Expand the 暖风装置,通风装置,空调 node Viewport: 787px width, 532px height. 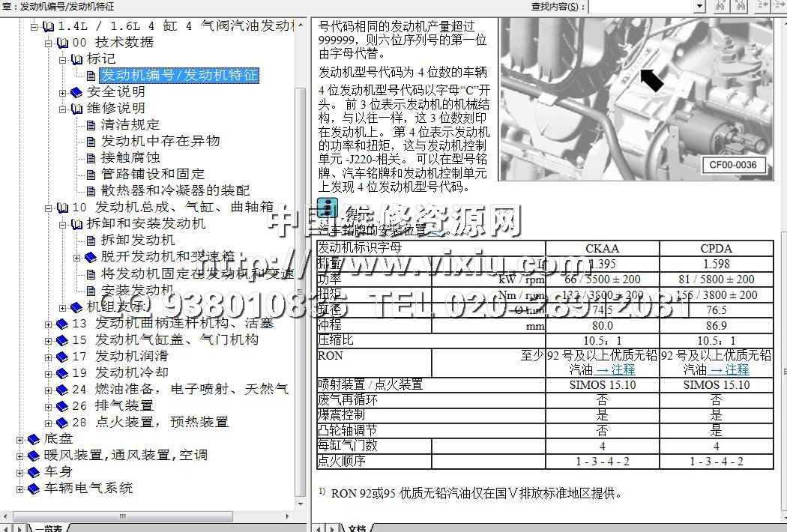[20, 455]
